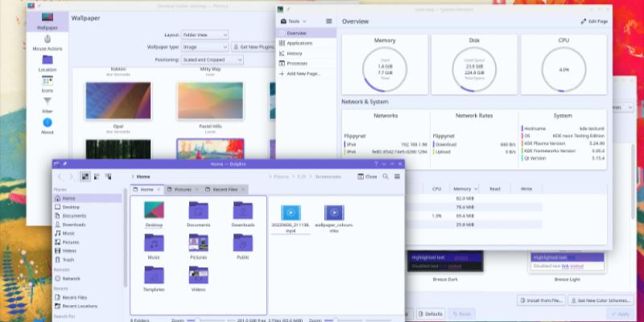The image size is (644, 322).
Task: Open the Wallpaper type dropdown
Action: coord(206,47)
